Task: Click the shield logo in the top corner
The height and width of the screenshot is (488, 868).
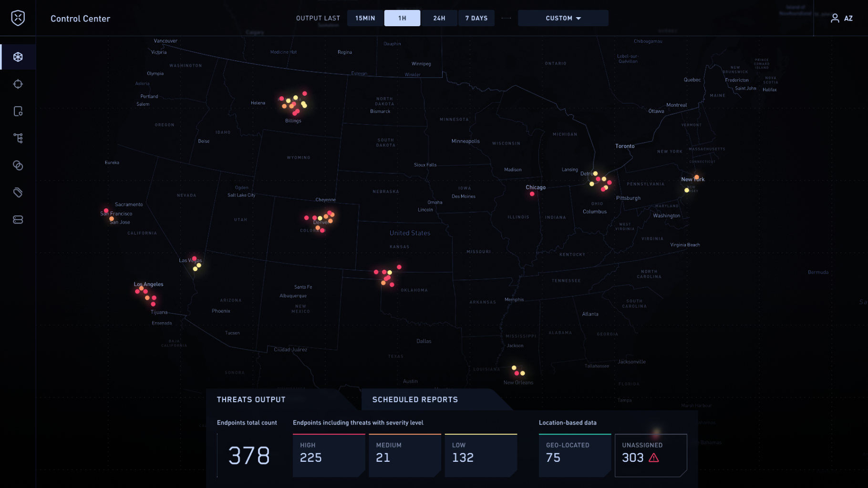Action: tap(18, 18)
